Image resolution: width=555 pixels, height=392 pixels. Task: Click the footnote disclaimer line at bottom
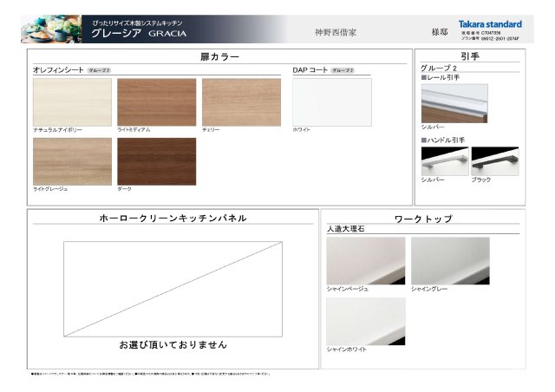pos(150,374)
